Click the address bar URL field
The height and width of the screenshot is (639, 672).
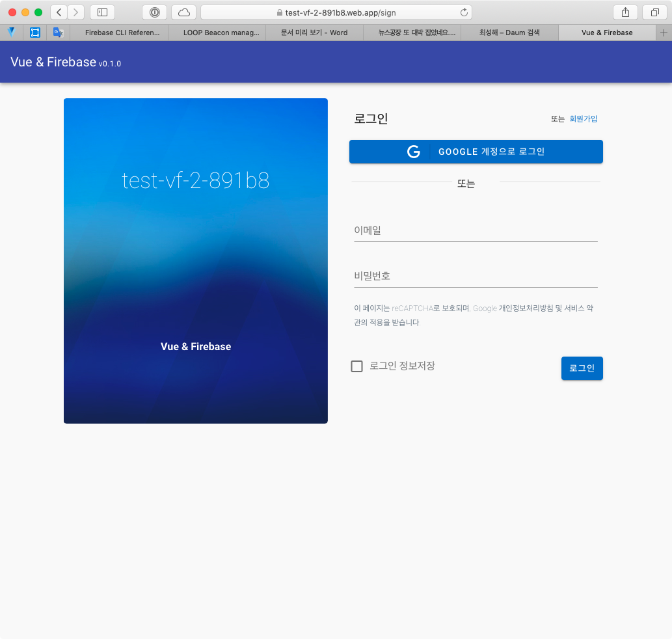click(336, 12)
